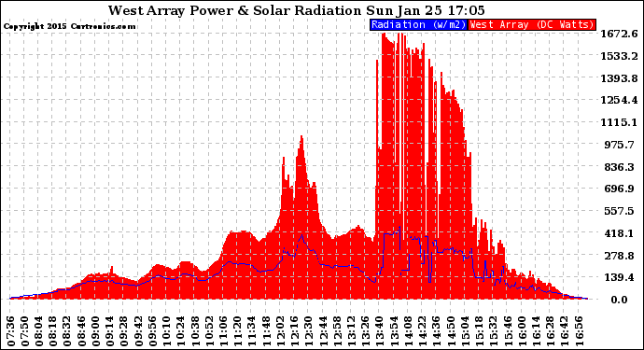Click the 0.0 y-axis value
Image resolution: width=644 pixels, height=350 pixels.
[619, 300]
